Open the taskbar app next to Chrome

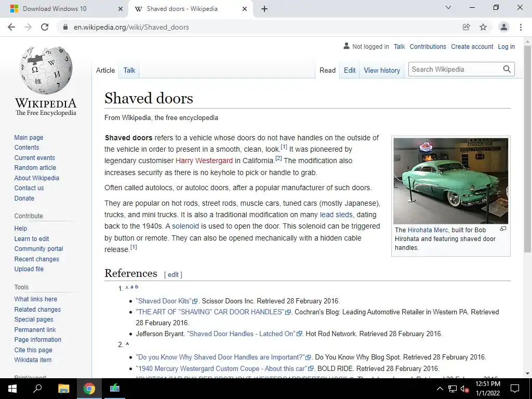pos(115,389)
